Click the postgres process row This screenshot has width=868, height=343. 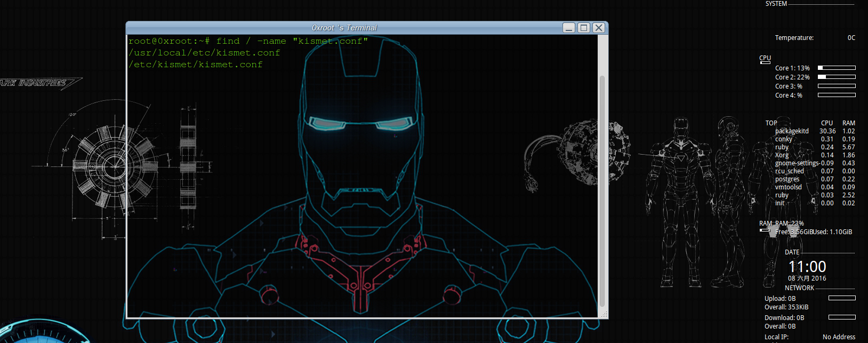coord(815,179)
